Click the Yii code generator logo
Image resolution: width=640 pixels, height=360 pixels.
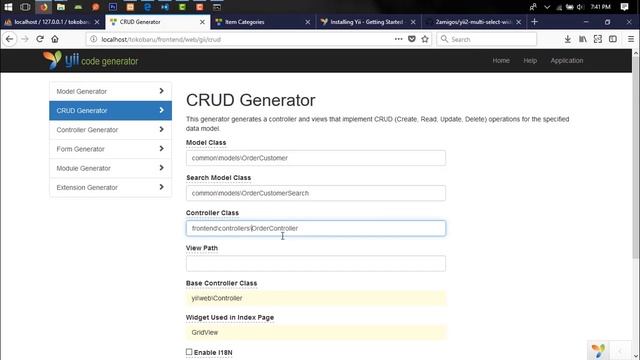pyautogui.click(x=91, y=60)
